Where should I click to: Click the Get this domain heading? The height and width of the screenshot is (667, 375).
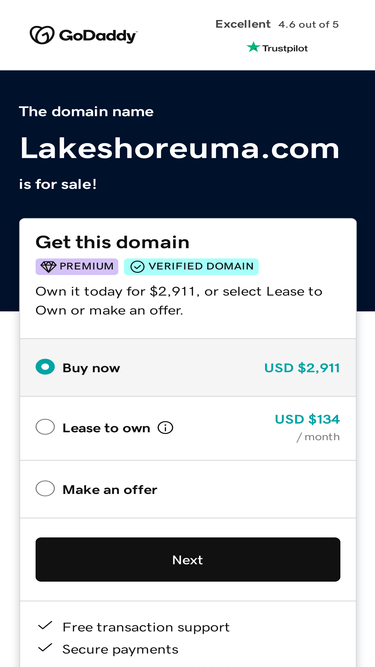(x=112, y=242)
